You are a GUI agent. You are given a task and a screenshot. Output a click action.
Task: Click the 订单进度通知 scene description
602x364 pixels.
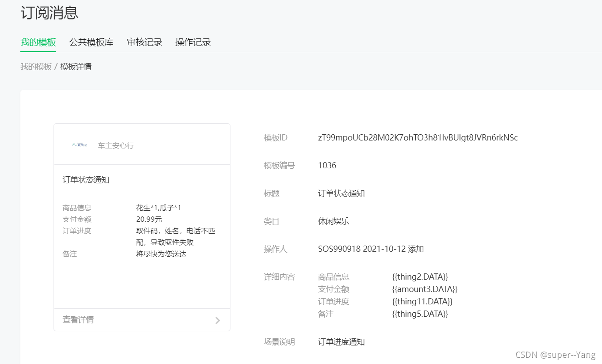pos(341,342)
